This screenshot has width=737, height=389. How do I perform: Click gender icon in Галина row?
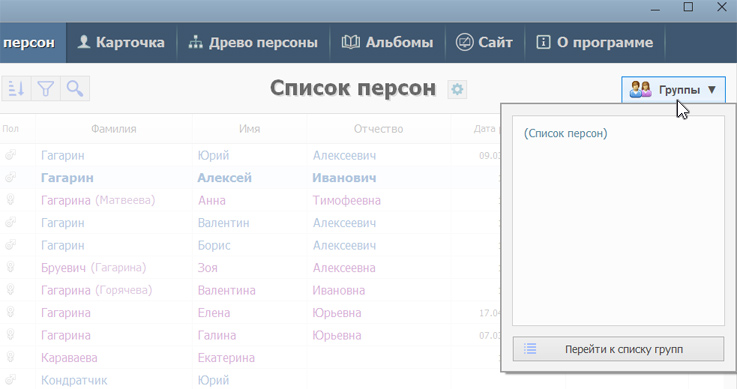tap(10, 335)
